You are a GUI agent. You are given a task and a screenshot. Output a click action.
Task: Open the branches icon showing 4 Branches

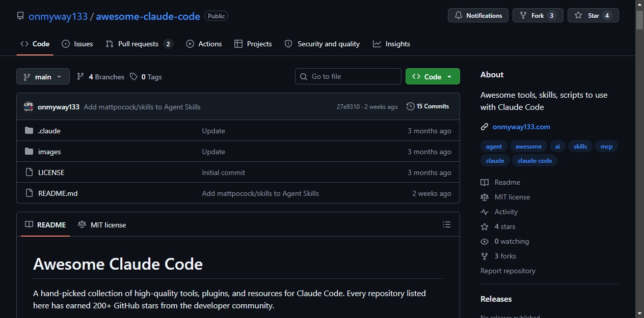coord(81,77)
